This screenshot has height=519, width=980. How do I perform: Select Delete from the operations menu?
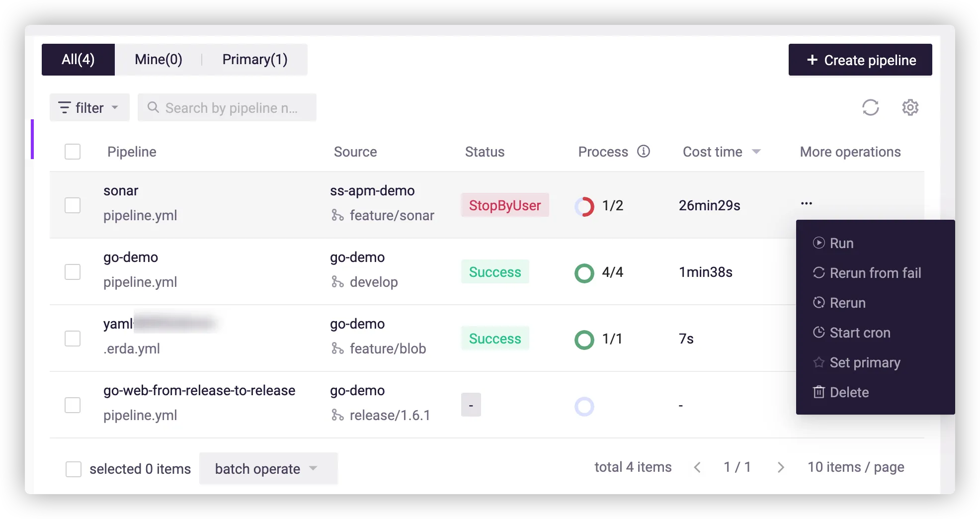(849, 392)
